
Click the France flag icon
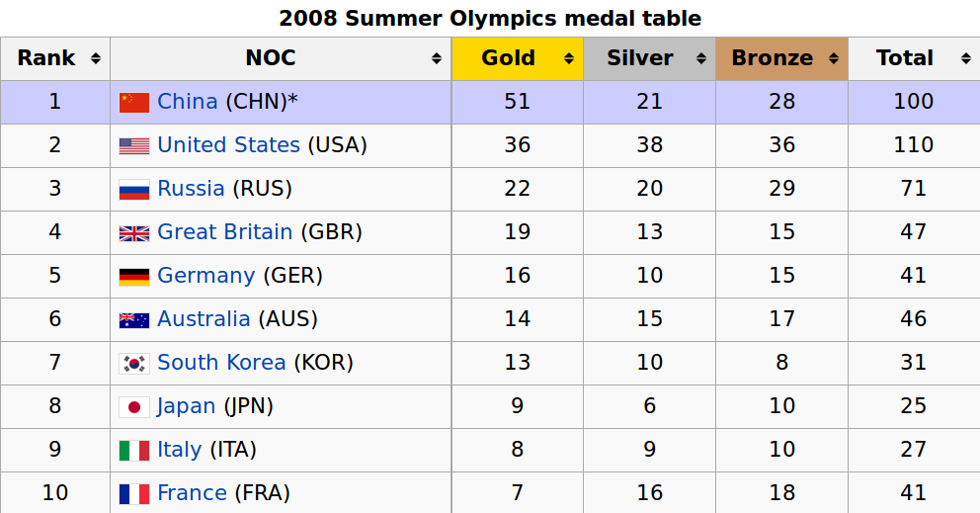[134, 493]
